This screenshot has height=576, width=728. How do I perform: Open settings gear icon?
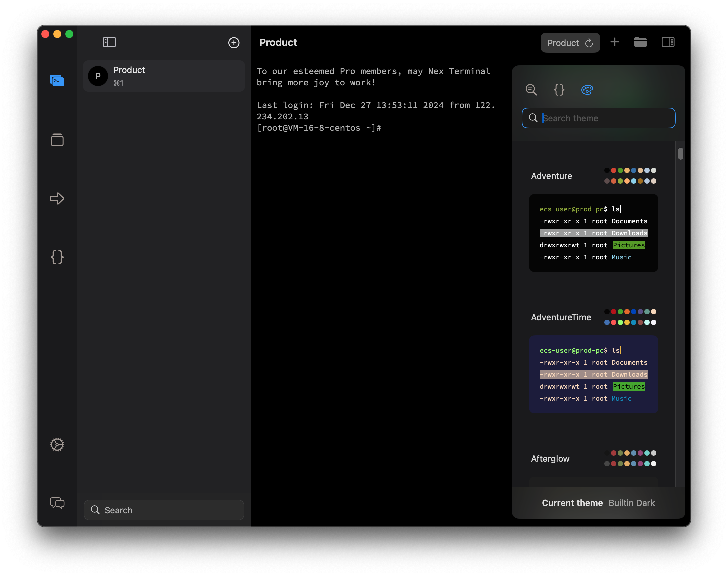[x=57, y=444]
